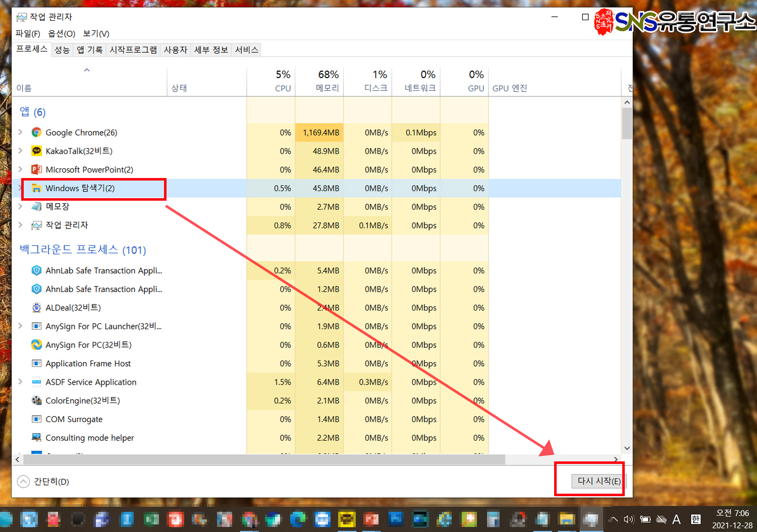The width and height of the screenshot is (757, 532).
Task: Expand the Google Chrome(26) process group
Action: click(20, 132)
